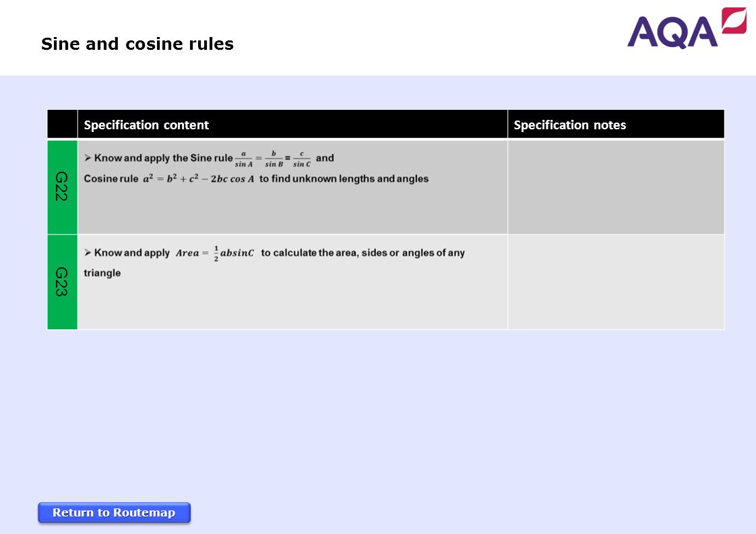Image resolution: width=756 pixels, height=534 pixels.
Task: Click the Sine rule formula fraction
Action: click(x=273, y=158)
